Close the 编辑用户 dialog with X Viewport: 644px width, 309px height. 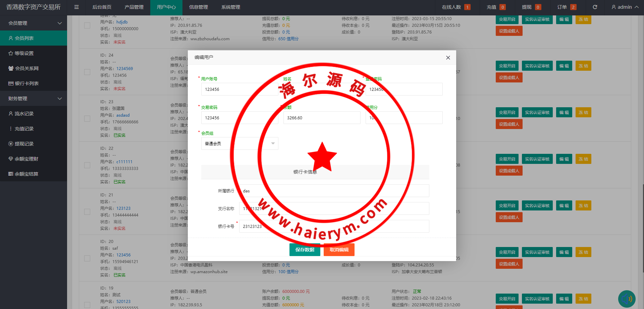pos(448,58)
